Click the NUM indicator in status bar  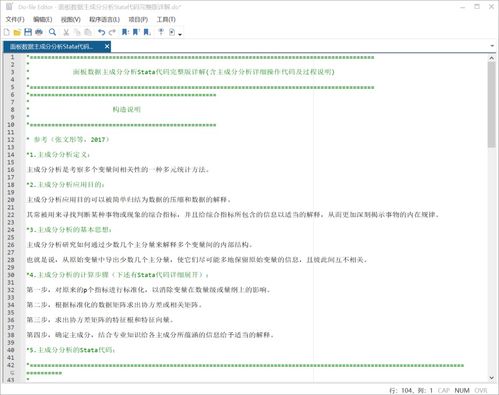coord(462,390)
